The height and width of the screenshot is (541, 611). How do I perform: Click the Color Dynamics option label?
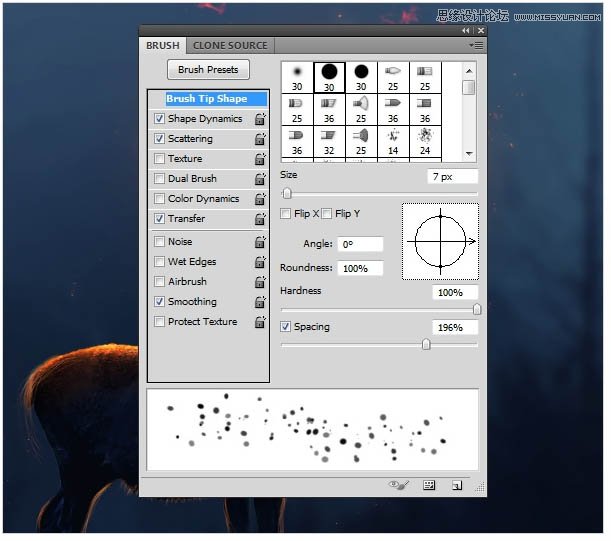(203, 199)
